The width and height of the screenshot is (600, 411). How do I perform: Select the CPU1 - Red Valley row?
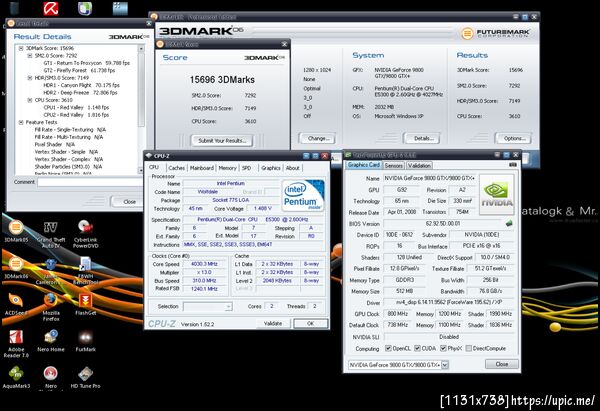coord(76,107)
